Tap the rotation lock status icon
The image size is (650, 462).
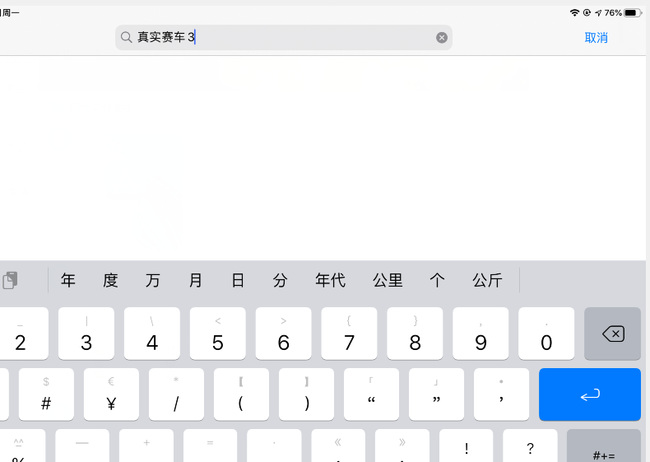pyautogui.click(x=587, y=12)
